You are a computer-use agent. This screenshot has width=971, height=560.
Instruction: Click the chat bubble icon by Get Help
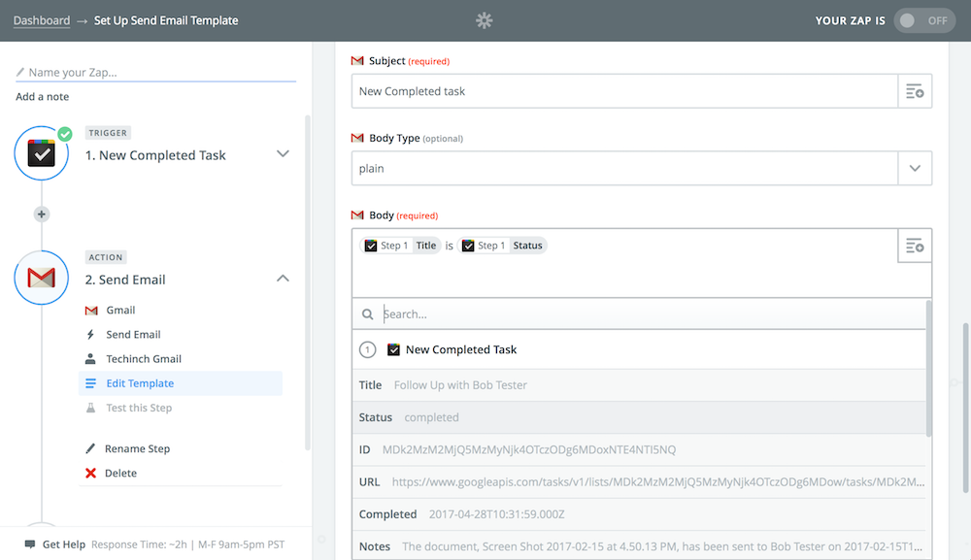click(x=30, y=544)
